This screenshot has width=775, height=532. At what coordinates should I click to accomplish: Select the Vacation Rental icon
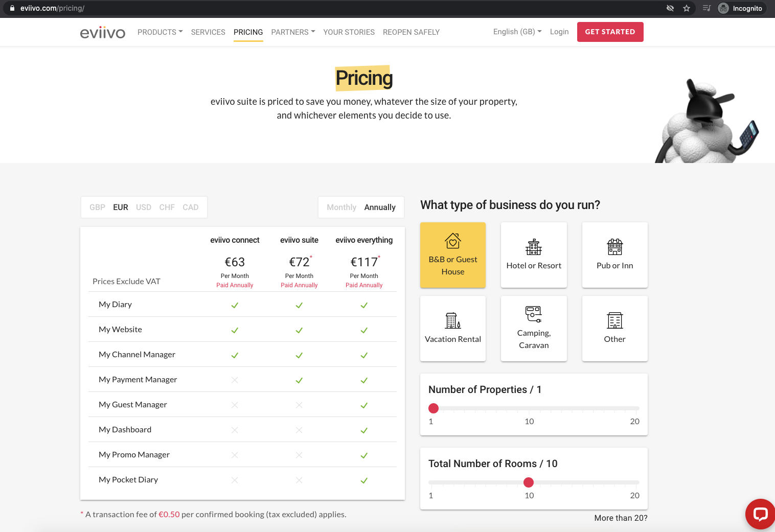(452, 320)
